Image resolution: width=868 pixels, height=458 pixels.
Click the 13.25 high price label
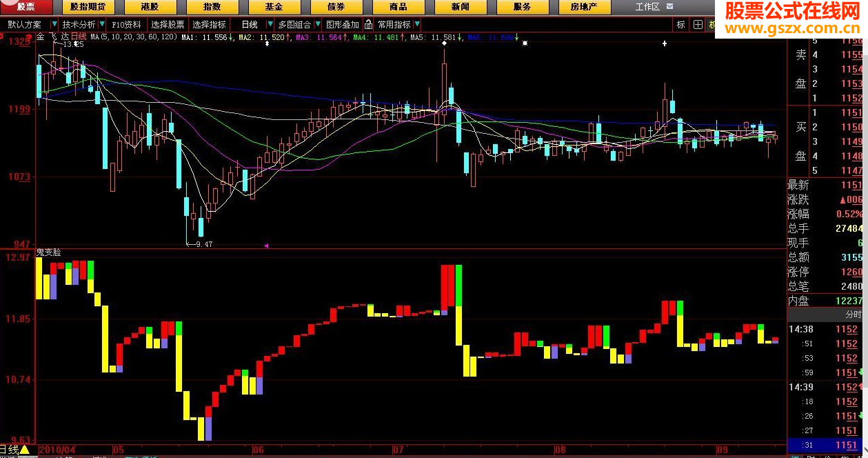tap(73, 44)
